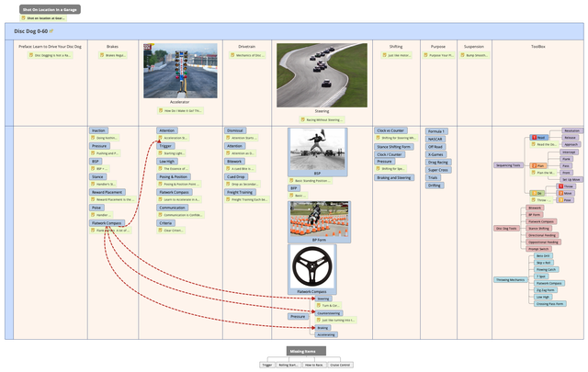Click note icon for Disc Dogging is Not a Race
The width and height of the screenshot is (588, 372).
pos(29,55)
